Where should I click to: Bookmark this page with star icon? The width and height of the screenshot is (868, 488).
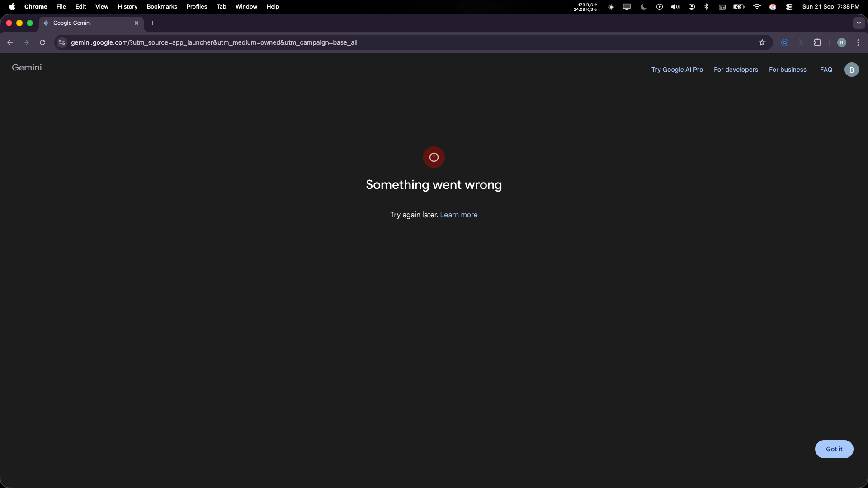click(762, 42)
